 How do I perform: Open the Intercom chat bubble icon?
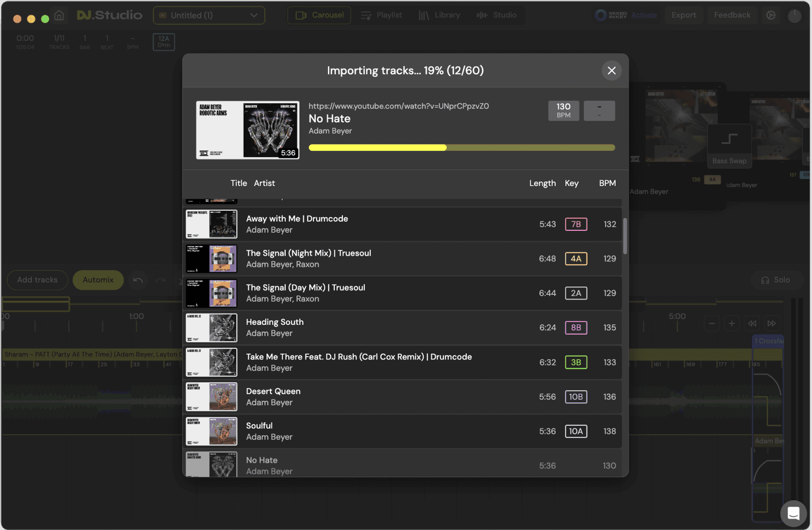[793, 513]
